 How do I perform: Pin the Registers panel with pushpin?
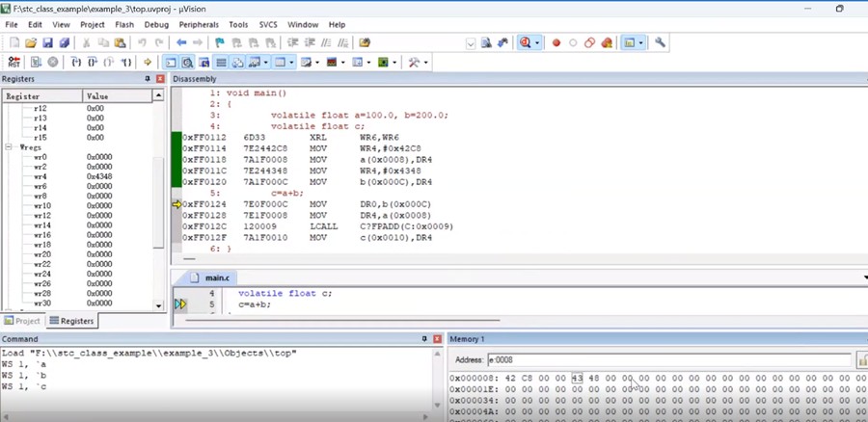click(148, 79)
